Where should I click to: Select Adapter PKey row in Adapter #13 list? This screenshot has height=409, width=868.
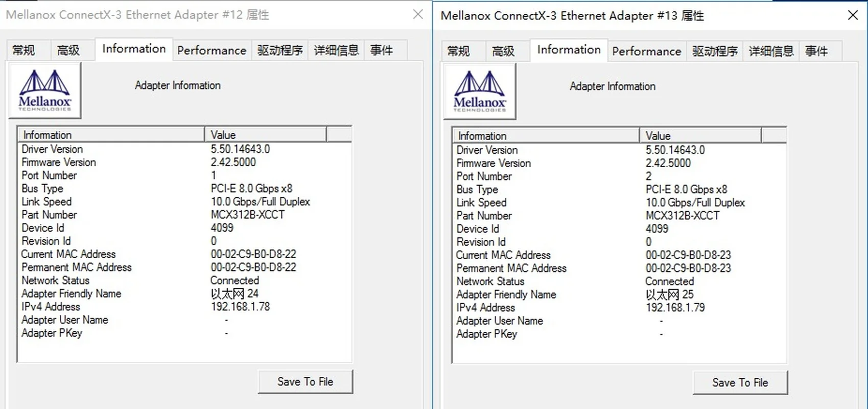pyautogui.click(x=619, y=334)
